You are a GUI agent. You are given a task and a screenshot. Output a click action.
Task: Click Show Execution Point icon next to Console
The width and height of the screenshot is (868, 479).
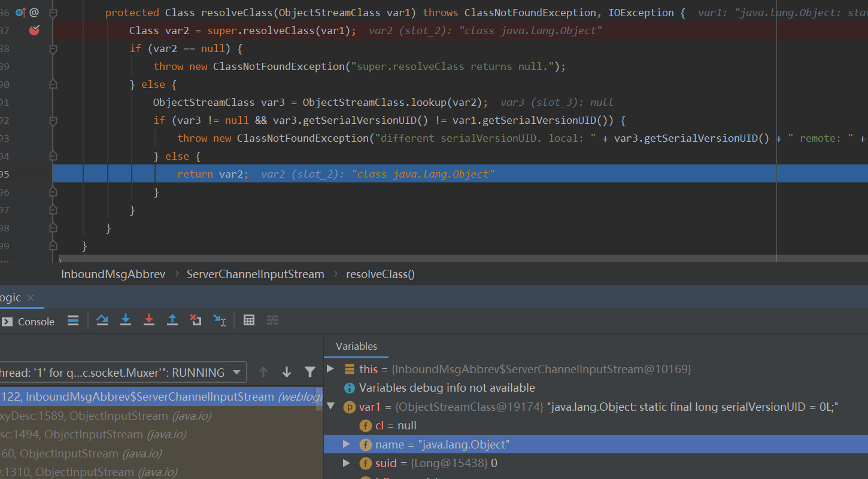73,321
